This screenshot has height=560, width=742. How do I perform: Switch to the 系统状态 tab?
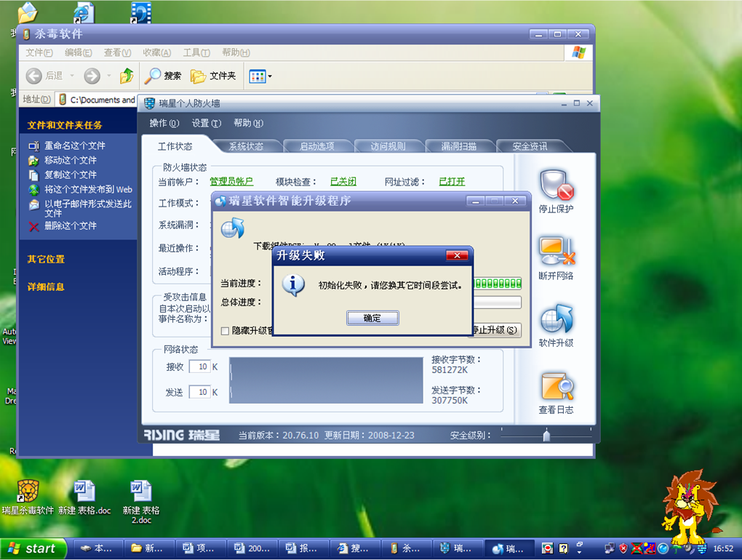pos(246,146)
